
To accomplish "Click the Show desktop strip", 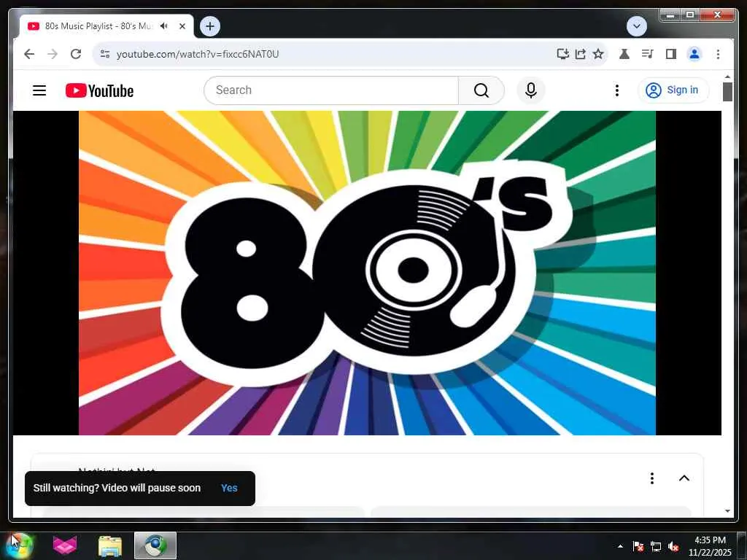I will coord(742,545).
